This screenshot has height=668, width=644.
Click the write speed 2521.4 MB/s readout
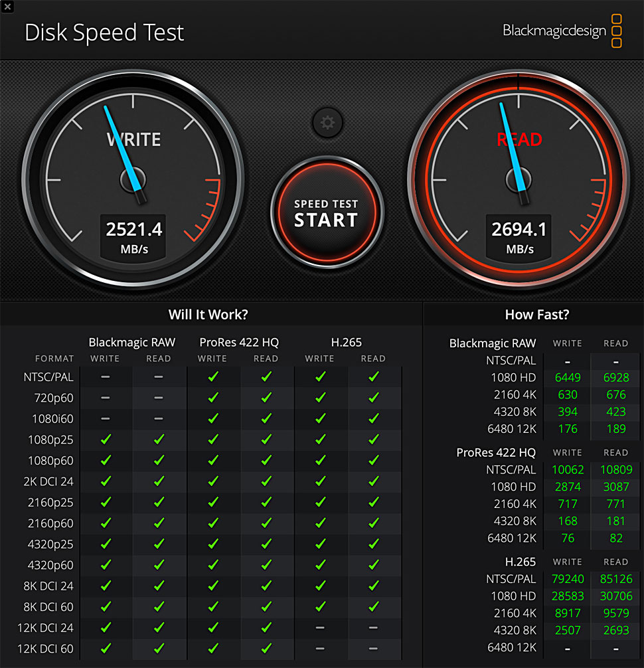coord(133,238)
